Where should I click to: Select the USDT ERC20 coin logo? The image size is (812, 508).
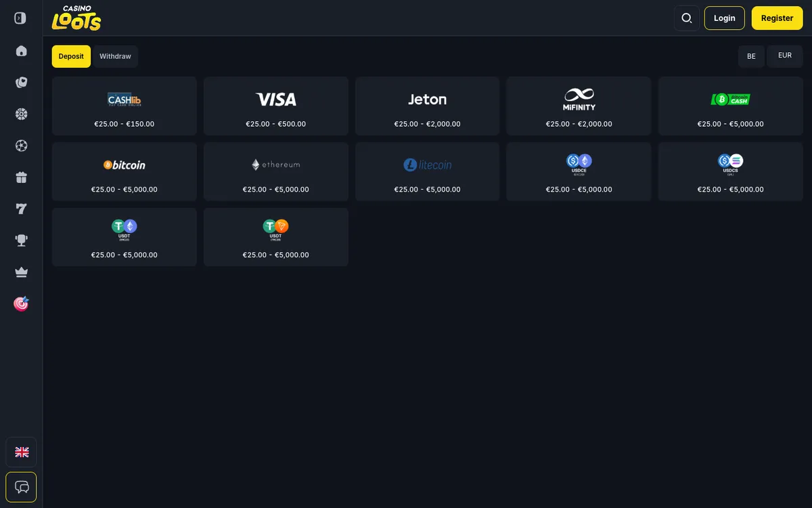125,230
